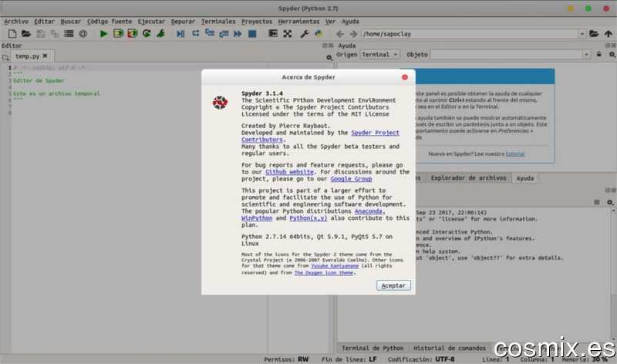617x364 pixels.
Task: Save the file via floppy disk icon
Action: (40, 34)
